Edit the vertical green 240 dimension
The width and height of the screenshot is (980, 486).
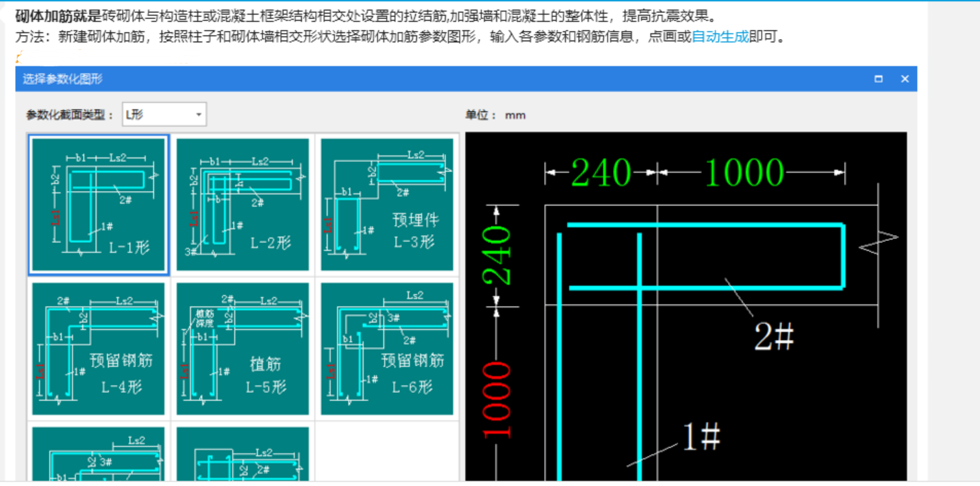pyautogui.click(x=497, y=256)
